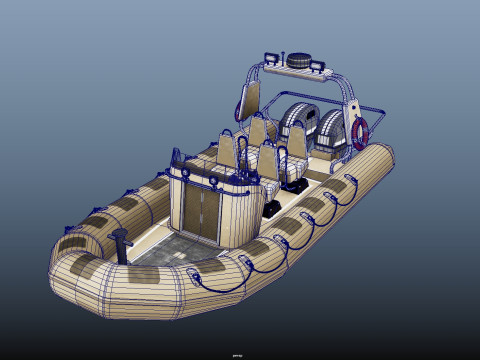
Task: Click the persp camera label in the viewport
Action: (x=237, y=356)
